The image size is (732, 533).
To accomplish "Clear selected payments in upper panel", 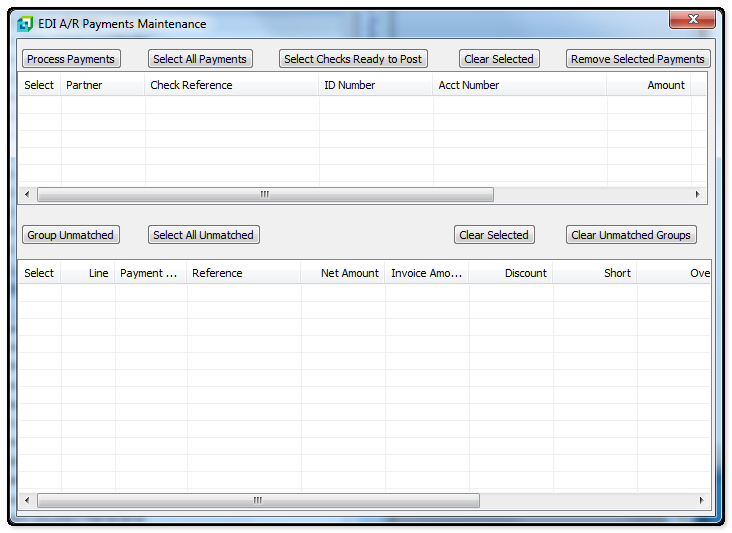I will tap(499, 59).
